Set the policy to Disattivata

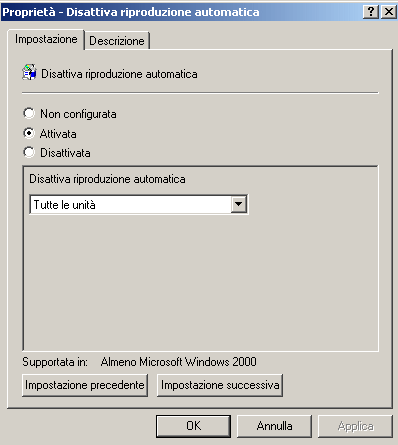pos(29,152)
